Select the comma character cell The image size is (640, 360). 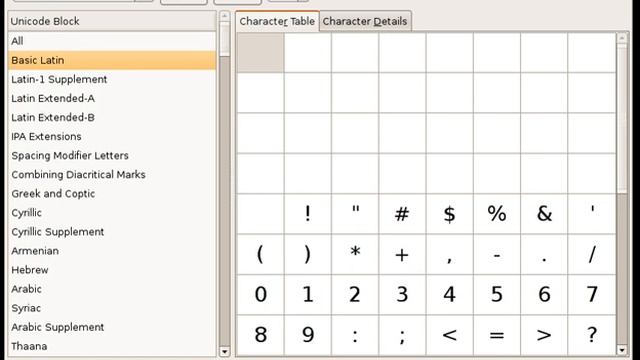click(x=450, y=254)
